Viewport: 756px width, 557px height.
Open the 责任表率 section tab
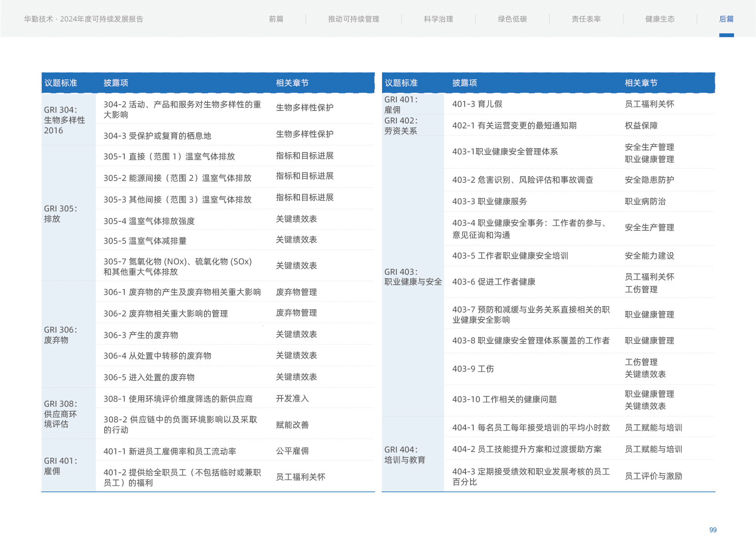coord(586,19)
